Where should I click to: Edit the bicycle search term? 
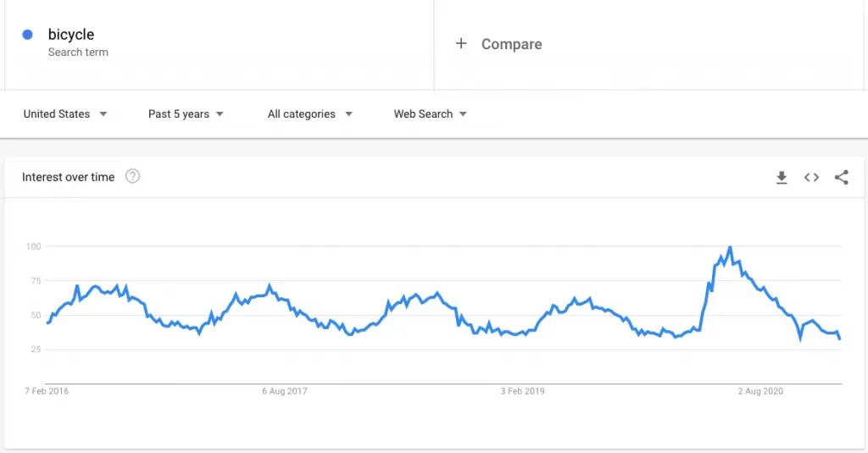click(71, 35)
